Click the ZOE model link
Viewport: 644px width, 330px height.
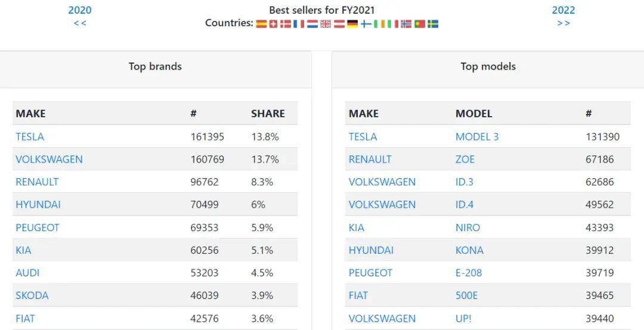tap(465, 159)
